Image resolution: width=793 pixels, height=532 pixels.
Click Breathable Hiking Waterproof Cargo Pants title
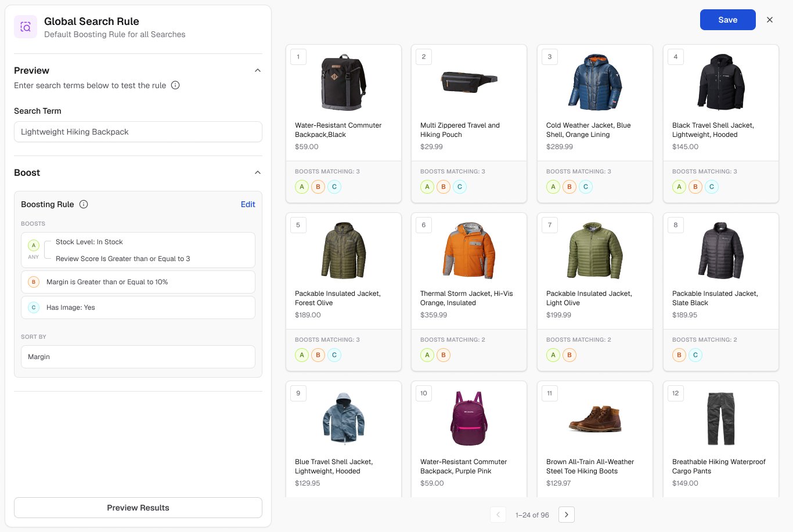coord(719,466)
